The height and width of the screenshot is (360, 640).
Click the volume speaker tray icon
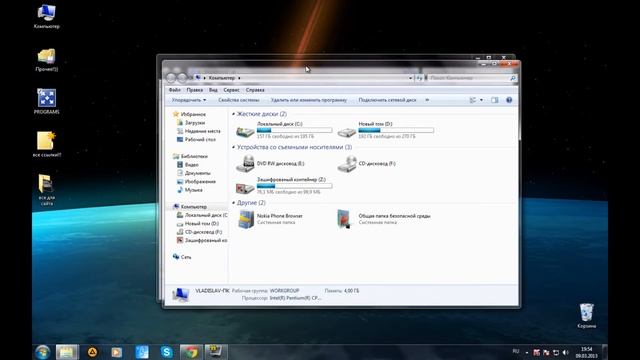coord(566,352)
